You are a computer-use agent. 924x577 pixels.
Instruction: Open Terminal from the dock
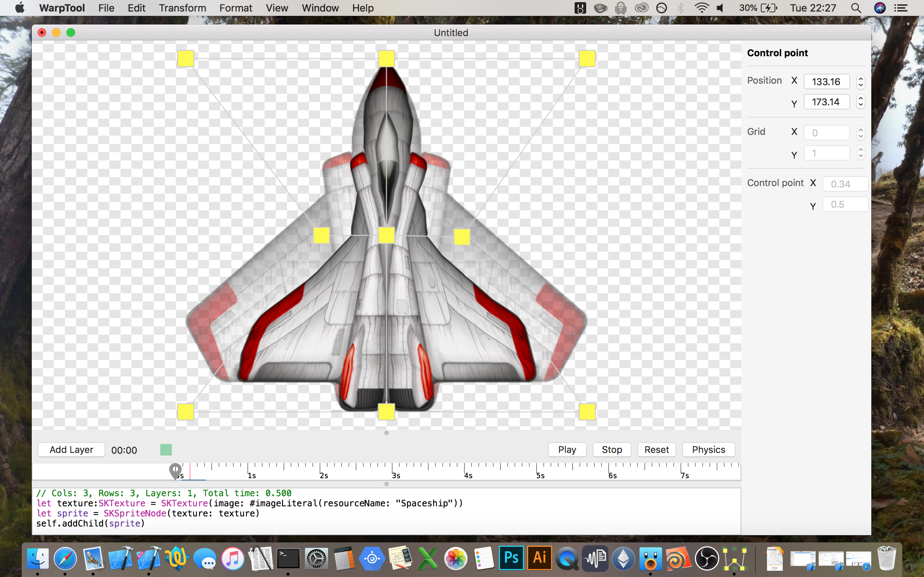pyautogui.click(x=288, y=559)
